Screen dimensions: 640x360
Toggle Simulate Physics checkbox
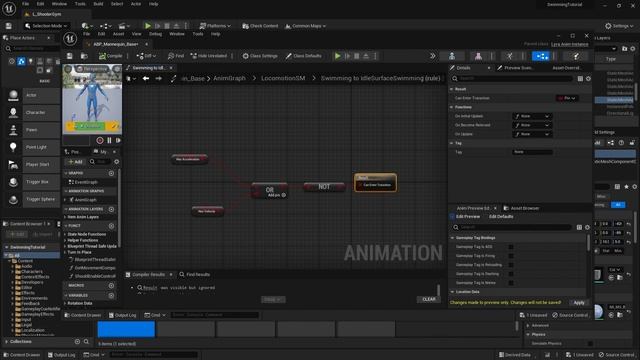click(590, 344)
